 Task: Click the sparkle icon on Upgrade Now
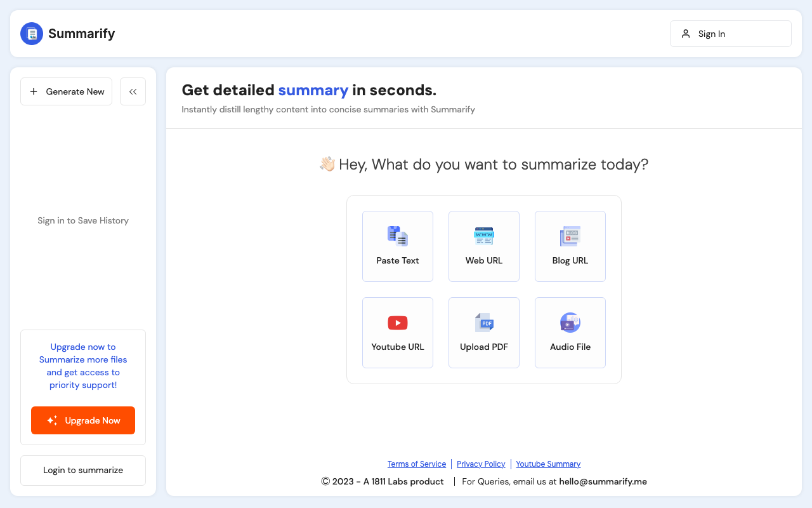[x=52, y=420]
